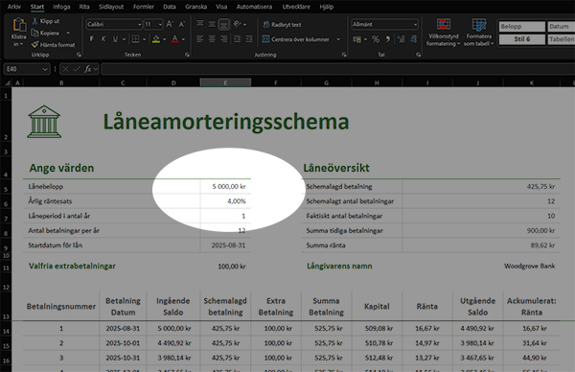
Task: Switch to the Data tab
Action: click(169, 7)
